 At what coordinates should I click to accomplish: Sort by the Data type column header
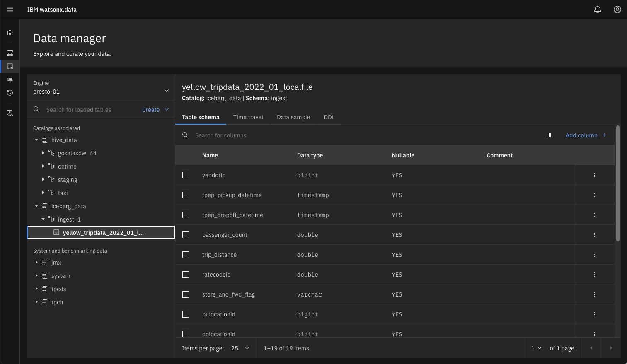310,155
